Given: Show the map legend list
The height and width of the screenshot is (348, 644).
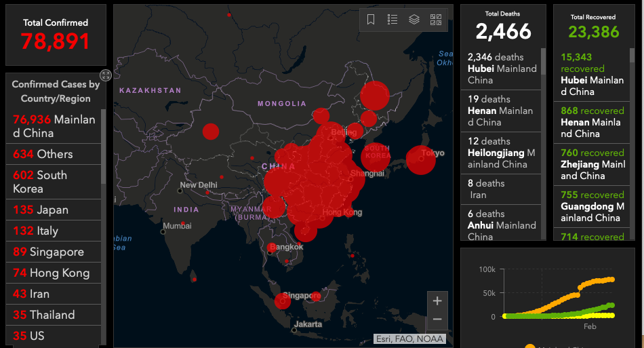Looking at the screenshot, I should point(393,20).
